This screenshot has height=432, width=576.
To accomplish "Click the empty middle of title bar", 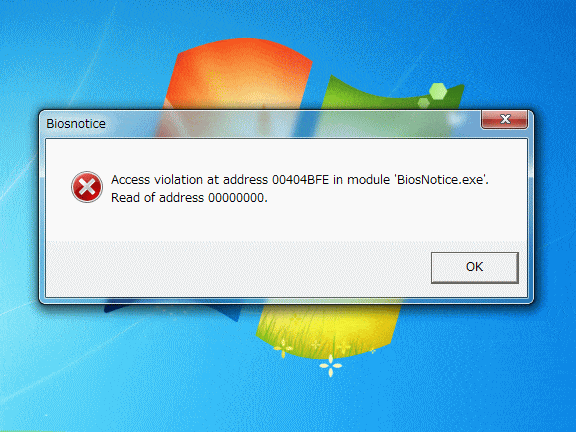I will 290,124.
